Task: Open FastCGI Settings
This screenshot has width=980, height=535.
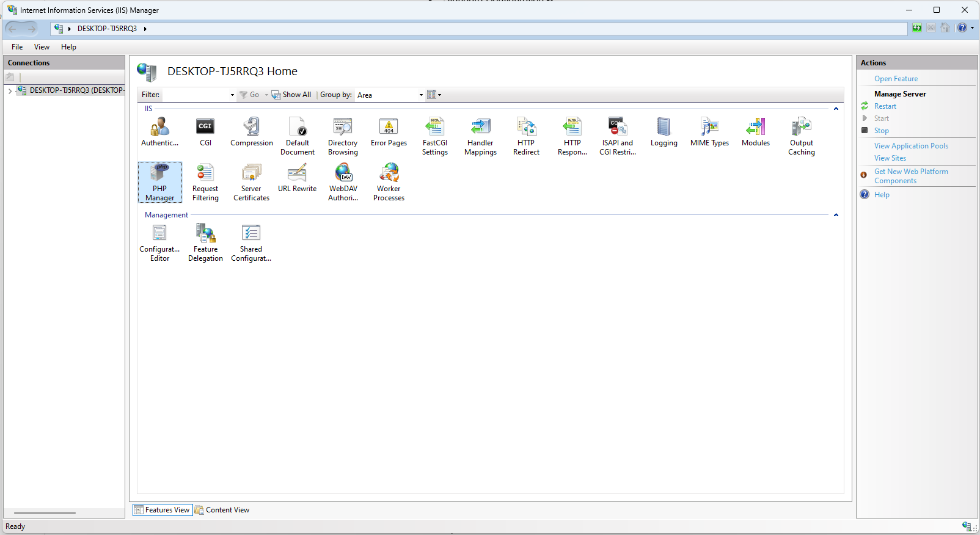Action: [x=434, y=136]
